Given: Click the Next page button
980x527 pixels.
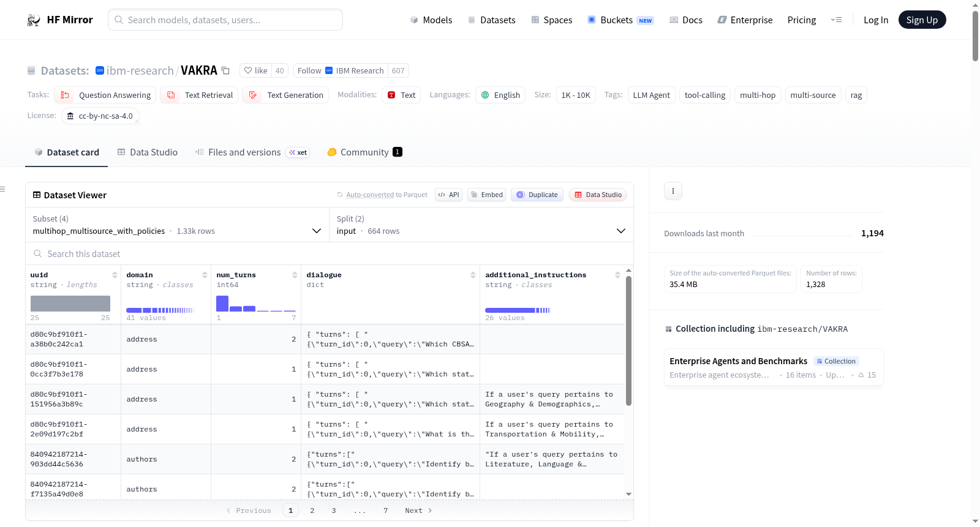Looking at the screenshot, I should (418, 510).
